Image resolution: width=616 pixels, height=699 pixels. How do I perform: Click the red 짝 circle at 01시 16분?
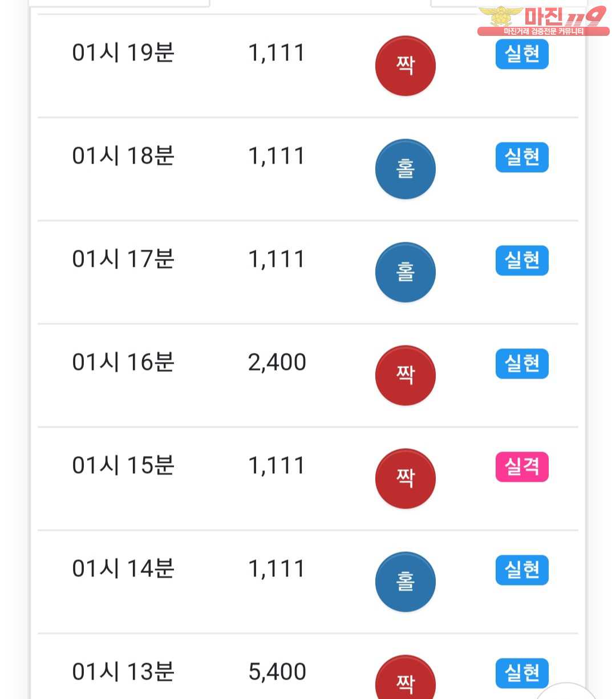(x=405, y=376)
